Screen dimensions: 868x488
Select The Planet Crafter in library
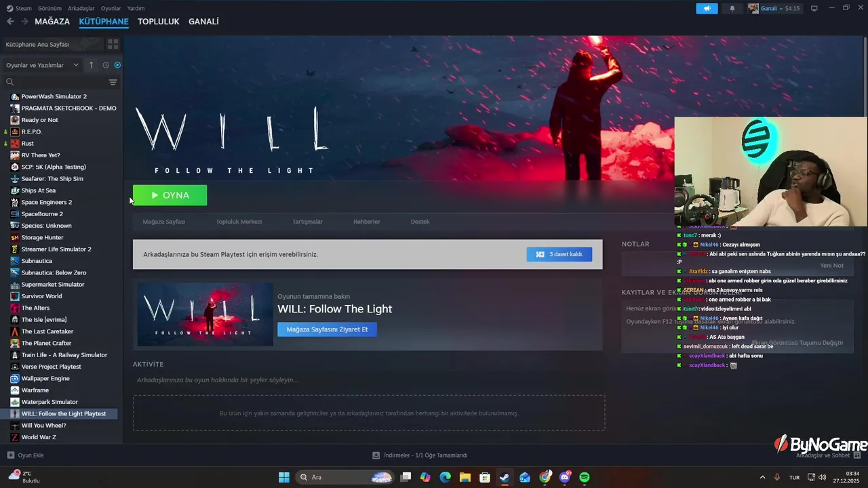46,343
